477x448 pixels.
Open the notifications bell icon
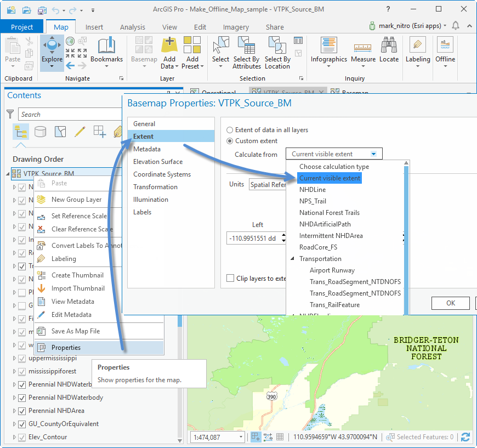456,26
